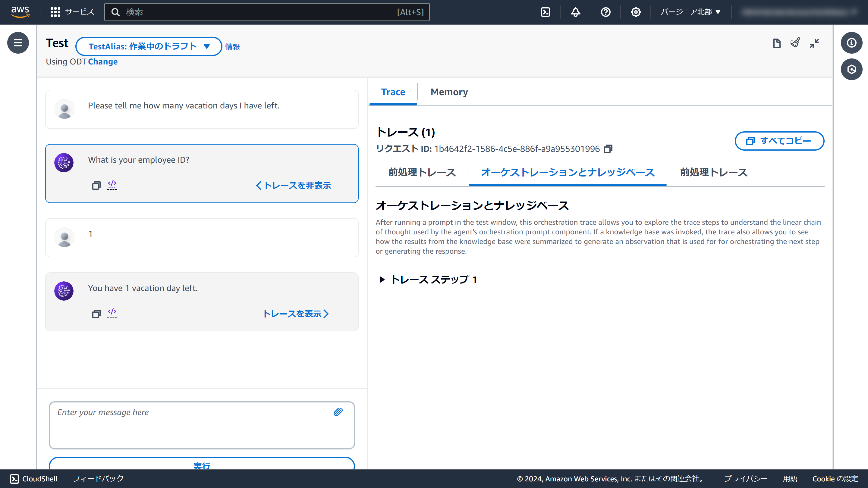Image resolution: width=868 pixels, height=488 pixels.
Task: Show the code for the vacation day response
Action: click(x=112, y=313)
